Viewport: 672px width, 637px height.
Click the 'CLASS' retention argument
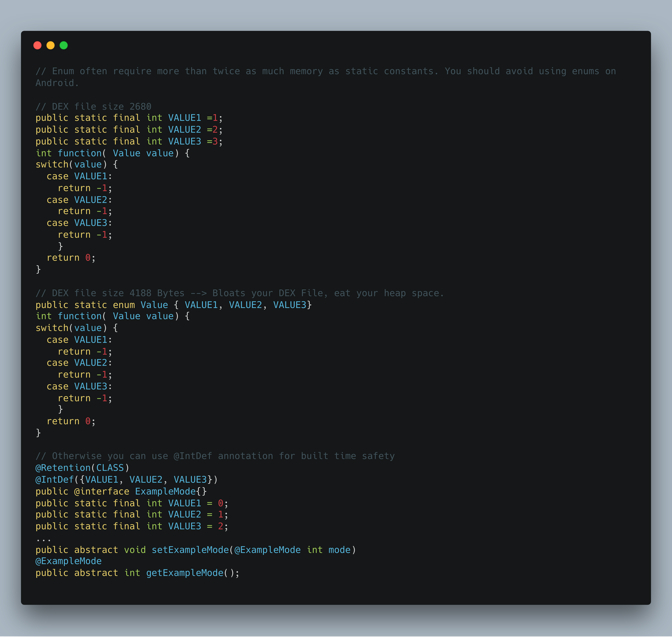click(110, 468)
